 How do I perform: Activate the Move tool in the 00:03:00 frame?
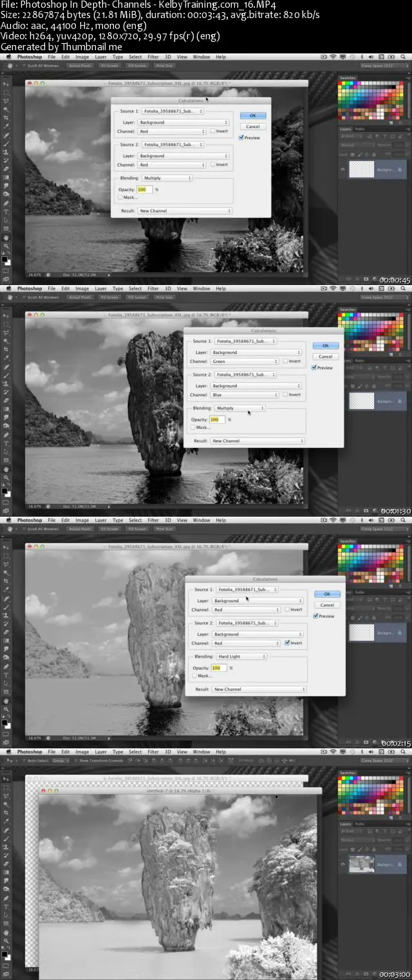coord(6,779)
